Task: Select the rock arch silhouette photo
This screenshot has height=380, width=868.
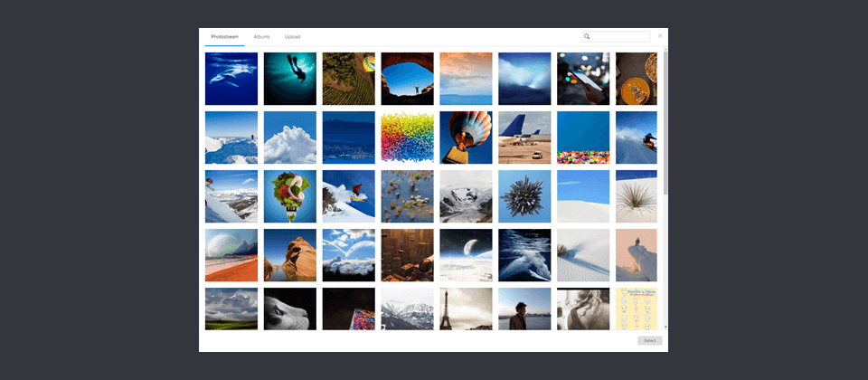Action: click(x=408, y=79)
